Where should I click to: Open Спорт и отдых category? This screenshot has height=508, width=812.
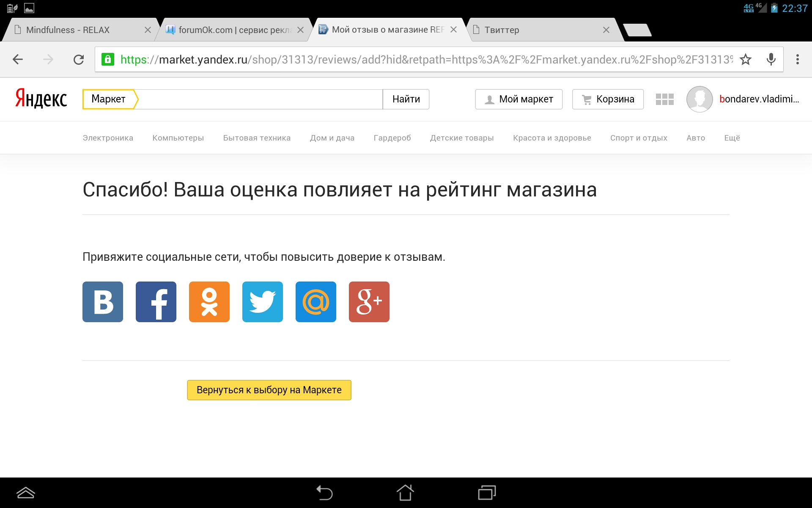click(x=639, y=138)
